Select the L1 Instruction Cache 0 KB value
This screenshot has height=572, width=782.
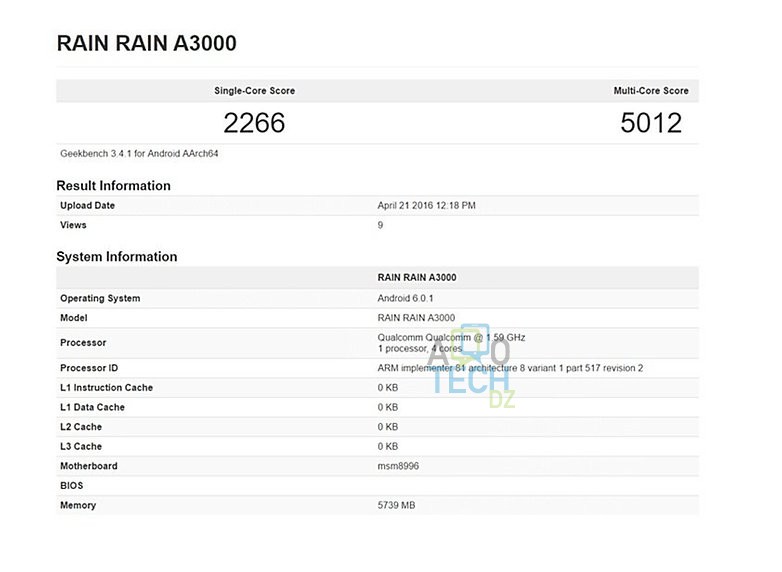click(388, 387)
